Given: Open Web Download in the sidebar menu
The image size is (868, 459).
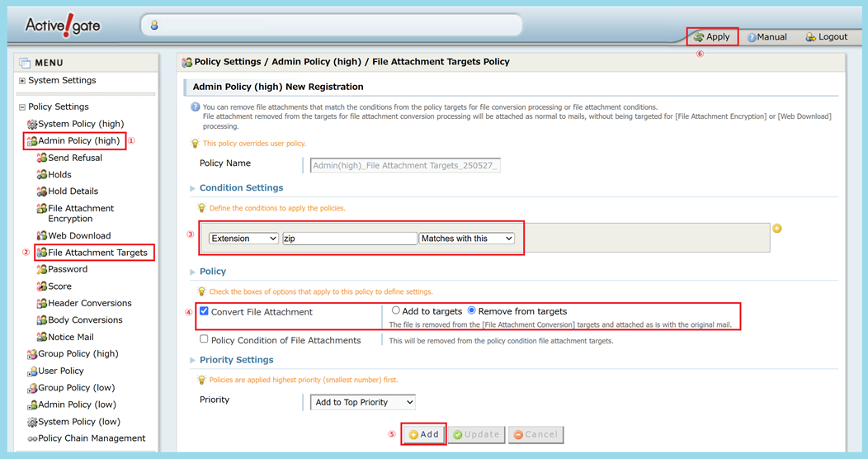Looking at the screenshot, I should [x=78, y=235].
